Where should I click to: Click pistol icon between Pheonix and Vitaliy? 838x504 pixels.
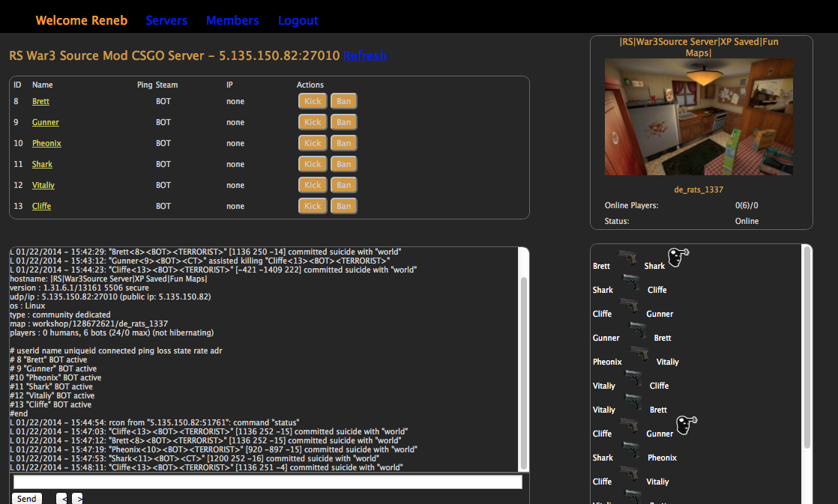click(639, 355)
